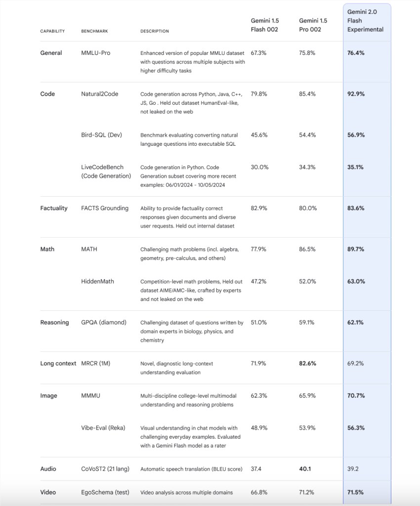This screenshot has height=506, width=420.
Task: Click the MRCR (1M) benchmark name
Action: coord(95,363)
